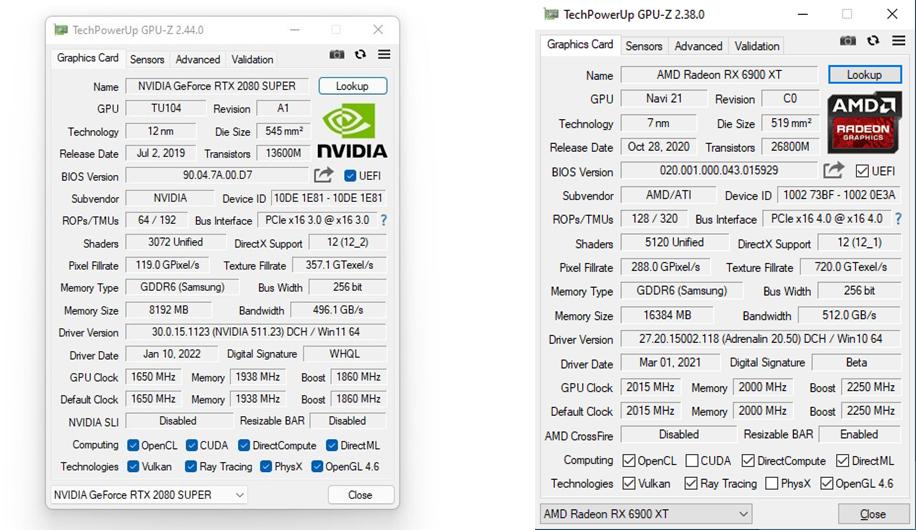Click the Beta digital signature value
This screenshot has width=916, height=530.
click(x=856, y=362)
